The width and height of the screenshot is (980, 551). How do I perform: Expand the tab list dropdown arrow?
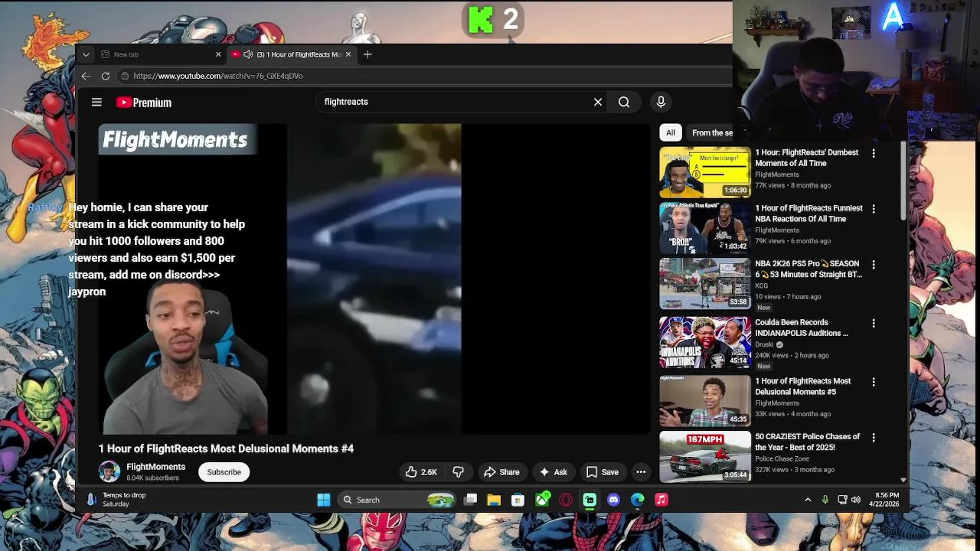coord(86,54)
